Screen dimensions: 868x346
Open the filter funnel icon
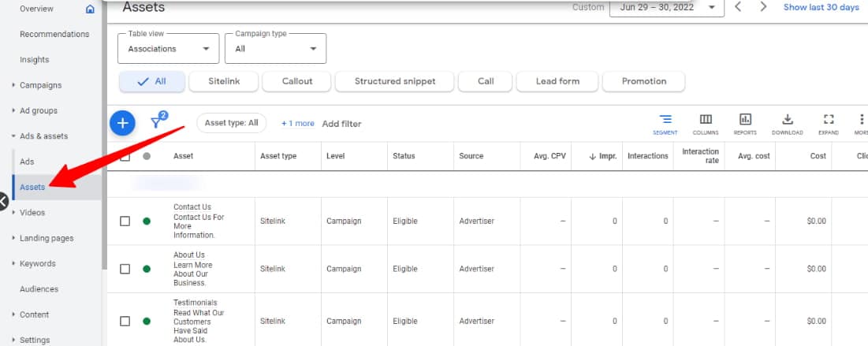click(x=157, y=122)
